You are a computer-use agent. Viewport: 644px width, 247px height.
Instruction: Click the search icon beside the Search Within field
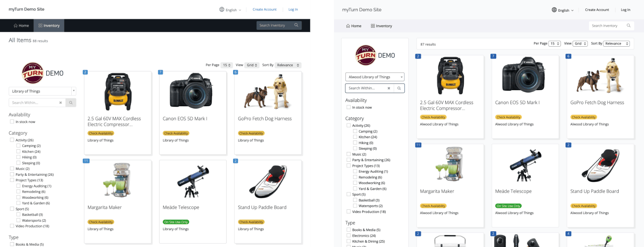point(399,88)
